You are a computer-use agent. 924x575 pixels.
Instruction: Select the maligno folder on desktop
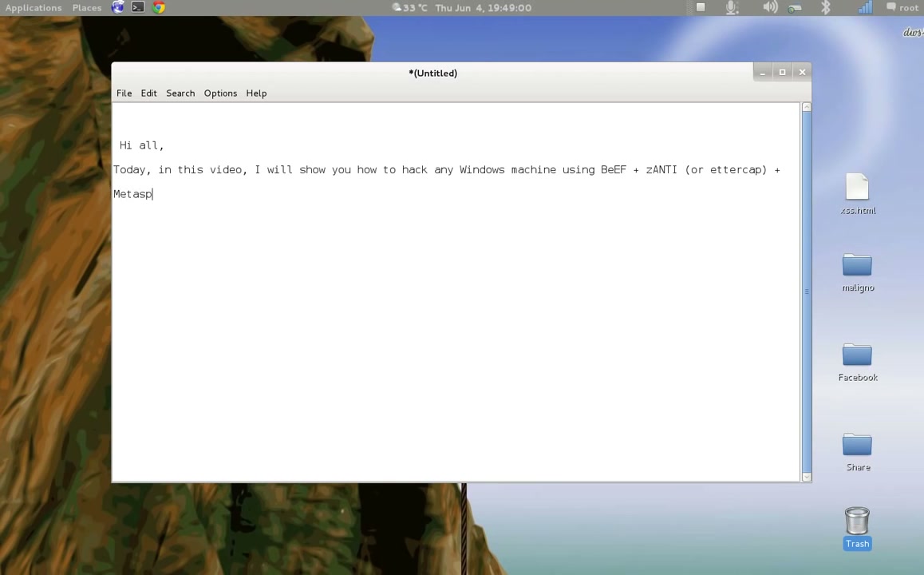[x=858, y=272]
